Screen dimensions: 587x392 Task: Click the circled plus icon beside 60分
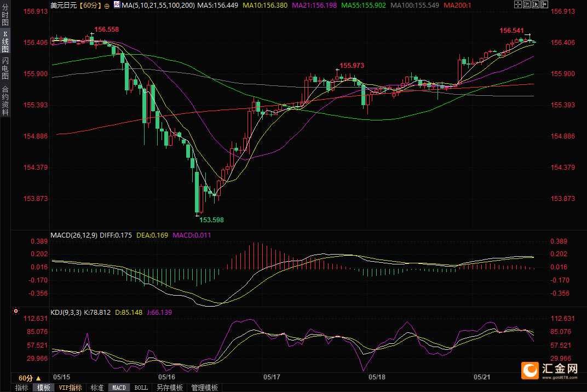point(106,5)
